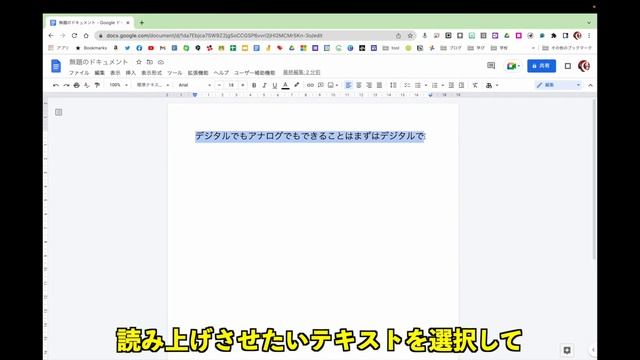Select the paint format tool
Screen dimensions: 640x360
tap(97, 85)
